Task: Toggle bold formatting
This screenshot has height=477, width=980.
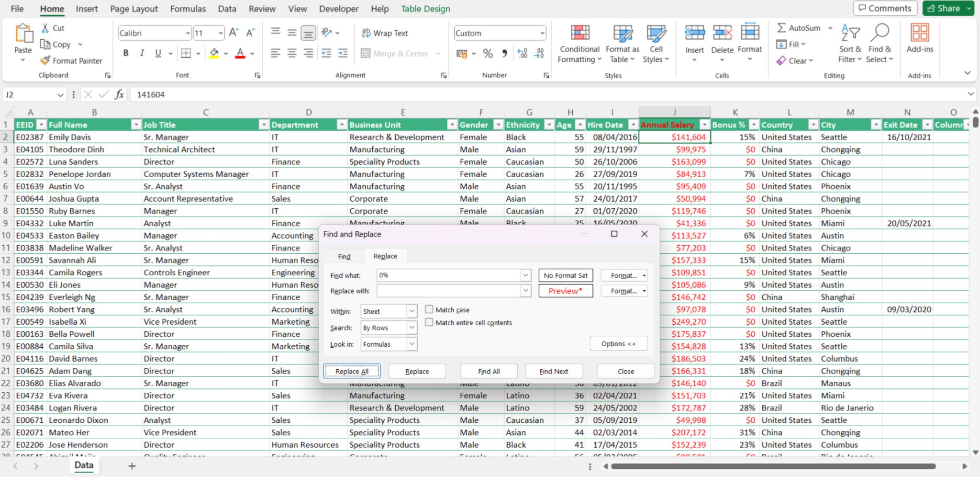Action: pyautogui.click(x=125, y=53)
